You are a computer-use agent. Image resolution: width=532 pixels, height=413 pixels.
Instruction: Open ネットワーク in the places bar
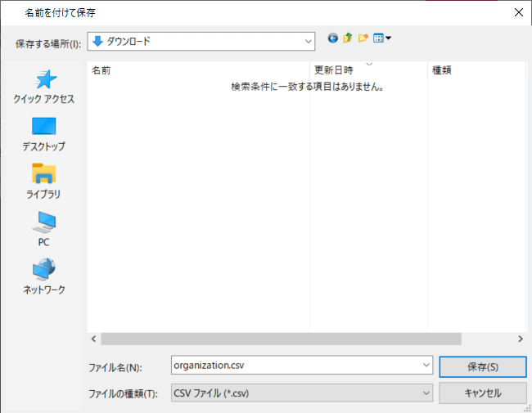43,276
